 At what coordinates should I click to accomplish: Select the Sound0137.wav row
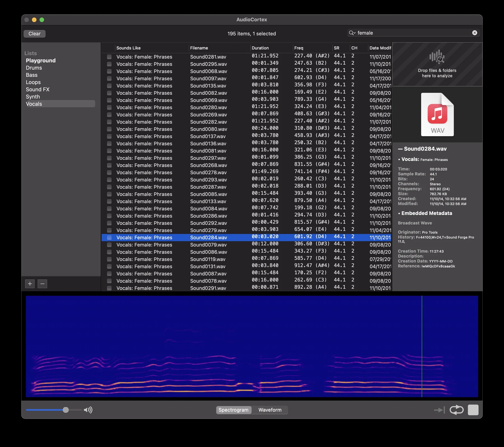click(x=246, y=136)
